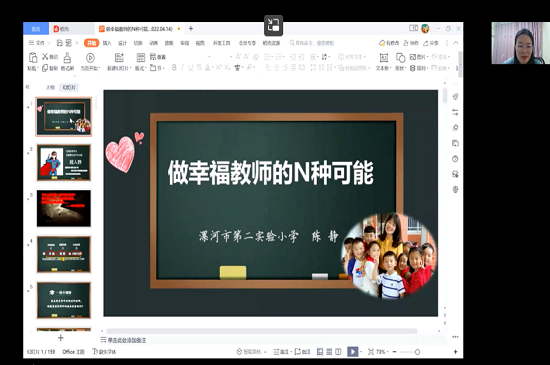Click the Paste clipboard icon
The width and height of the screenshot is (550, 365).
pos(33,58)
